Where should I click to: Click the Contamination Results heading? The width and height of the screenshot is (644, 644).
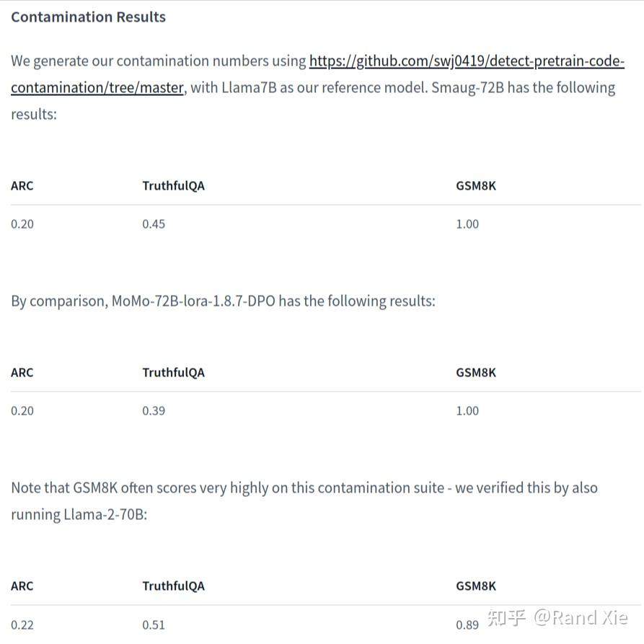coord(88,17)
